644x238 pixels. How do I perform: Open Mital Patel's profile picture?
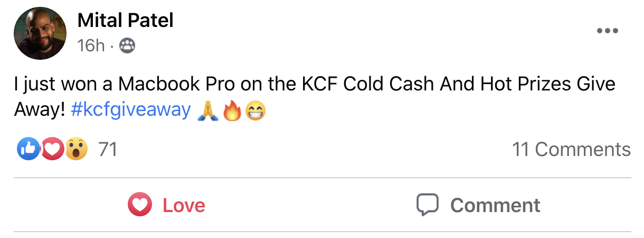point(40,33)
